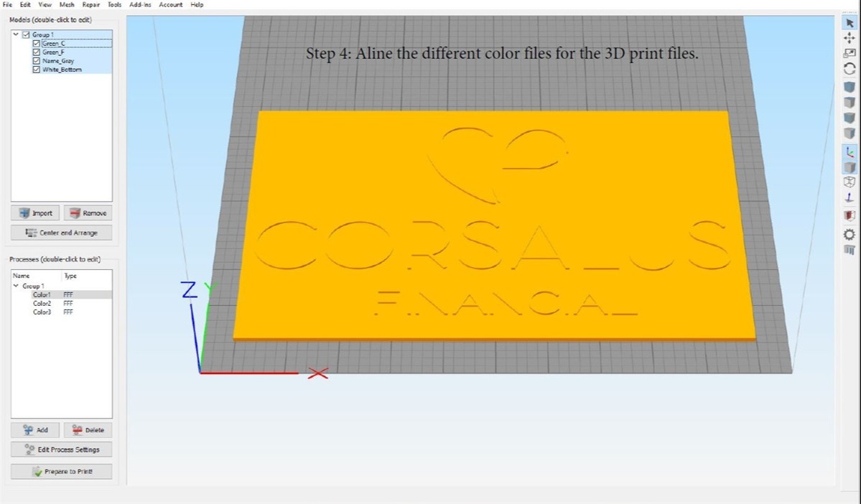Screen dimensions: 861x504
Task: Open the Repair menu
Action: pos(91,4)
